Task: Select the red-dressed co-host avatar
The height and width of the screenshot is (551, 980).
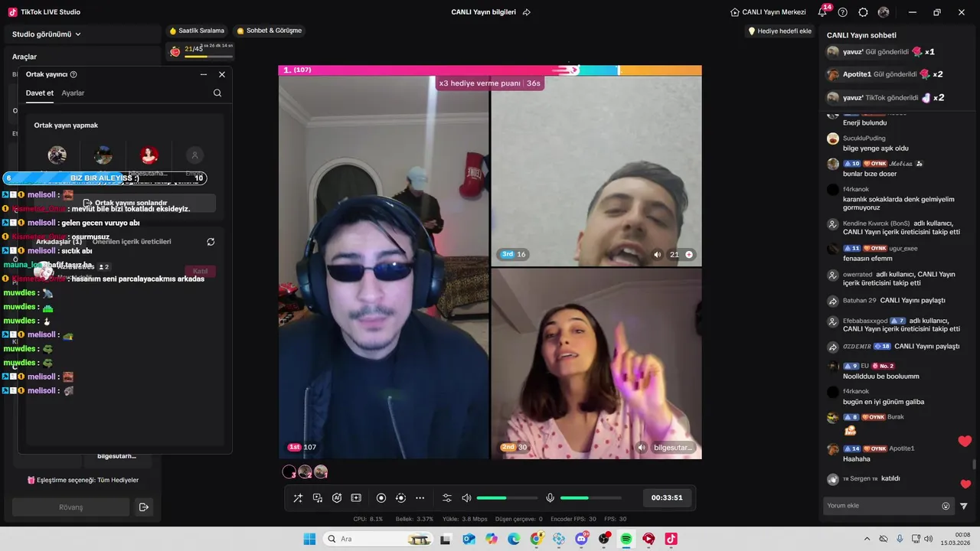Action: [x=149, y=155]
